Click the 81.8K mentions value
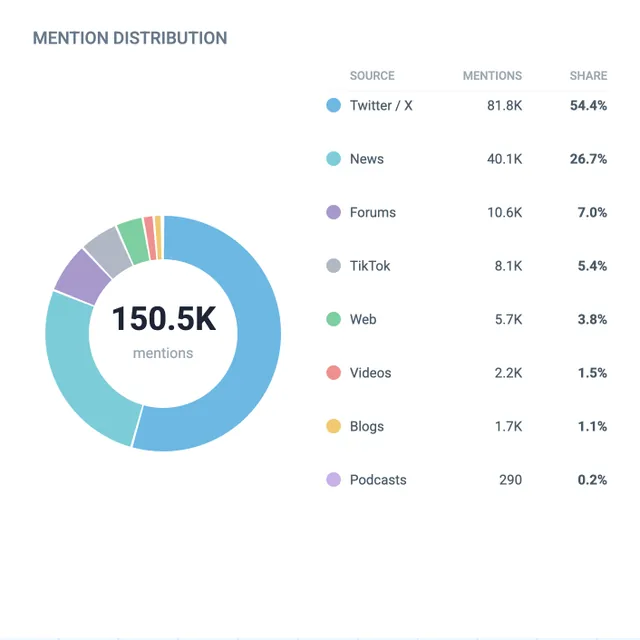Screen dimensions: 640x640 (504, 105)
